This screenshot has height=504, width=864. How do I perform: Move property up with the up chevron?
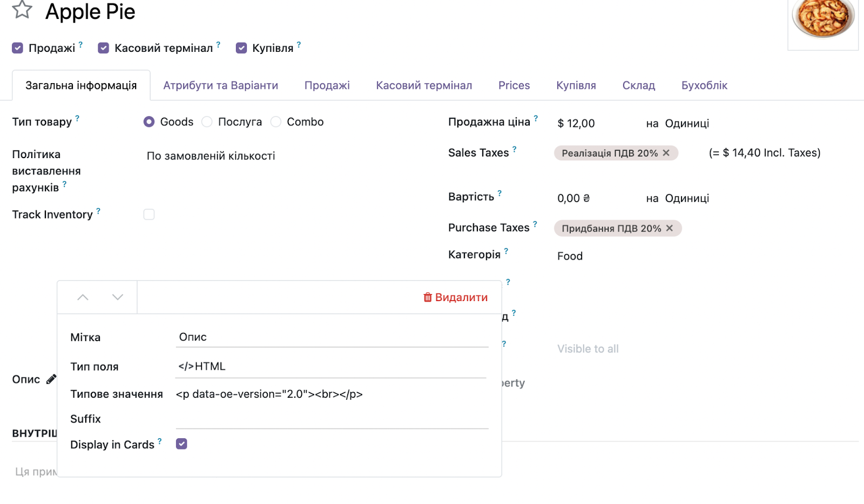83,297
